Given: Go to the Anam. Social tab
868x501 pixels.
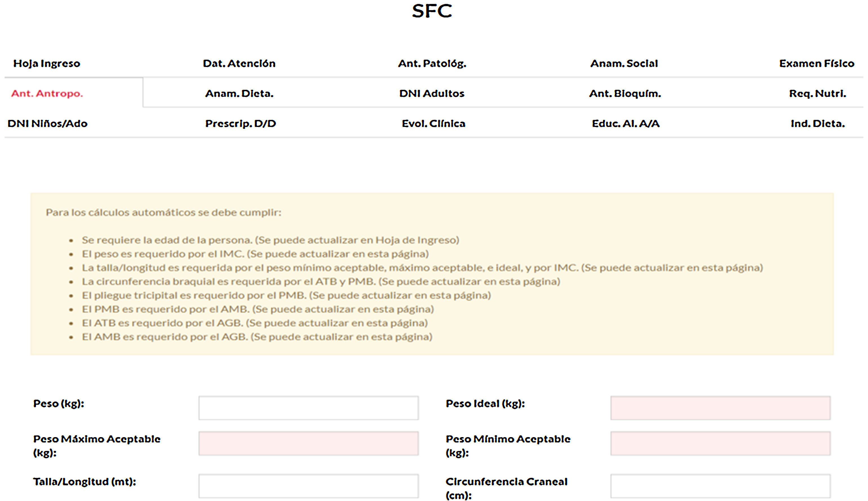Looking at the screenshot, I should (x=624, y=64).
